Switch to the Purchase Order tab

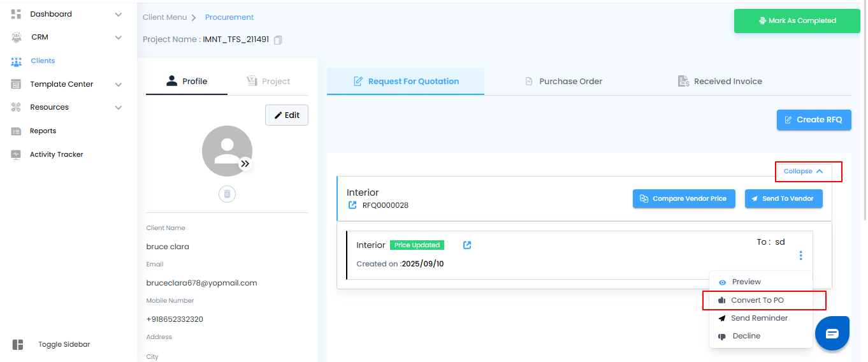click(x=563, y=82)
